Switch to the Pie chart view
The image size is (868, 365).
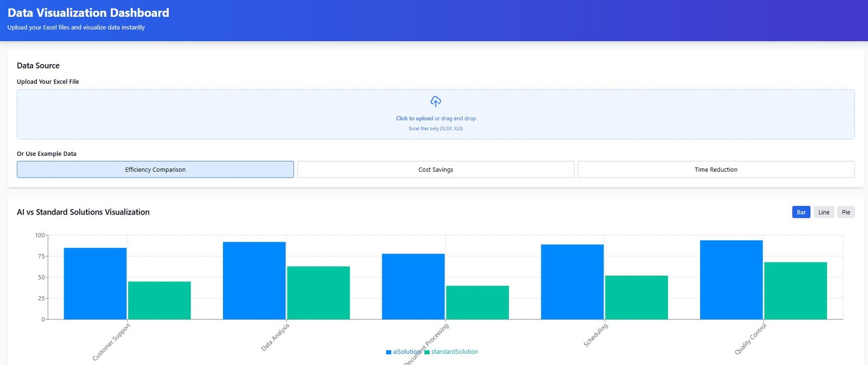(x=846, y=212)
